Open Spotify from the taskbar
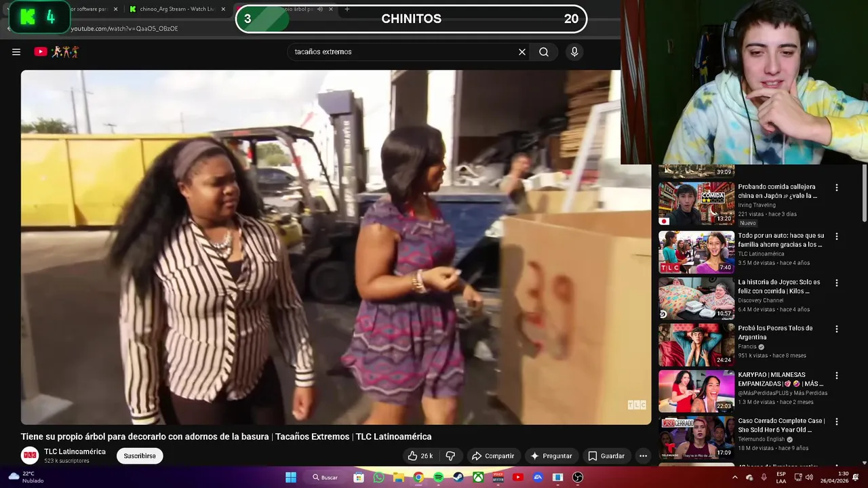The image size is (868, 488). tap(439, 477)
